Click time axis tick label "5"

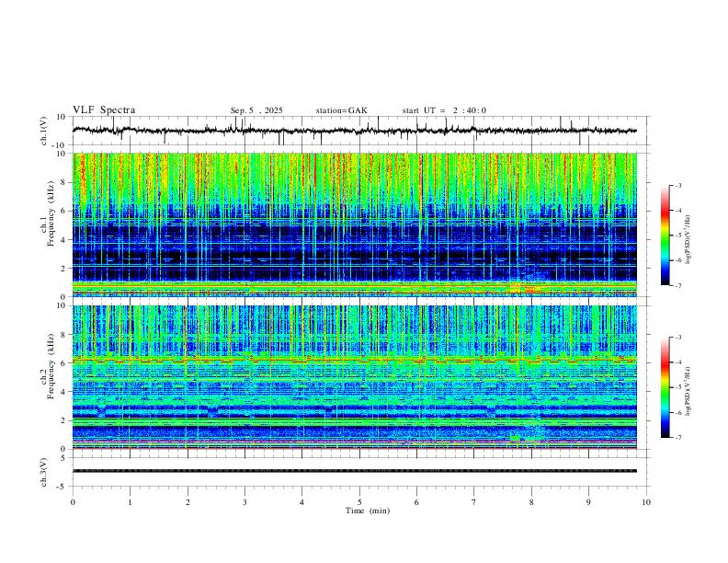pos(359,502)
